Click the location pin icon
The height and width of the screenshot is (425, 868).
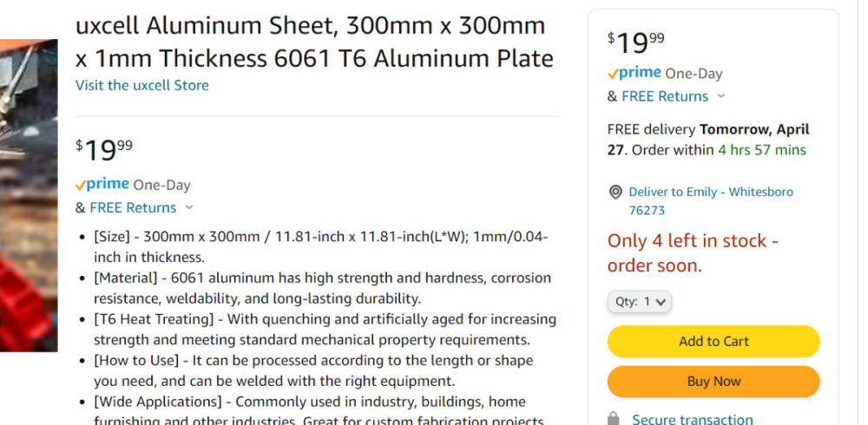pyautogui.click(x=615, y=192)
